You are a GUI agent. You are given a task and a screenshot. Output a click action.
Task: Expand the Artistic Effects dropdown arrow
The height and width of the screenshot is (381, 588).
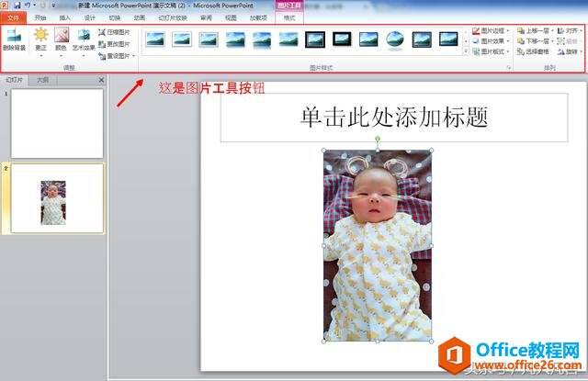click(x=84, y=56)
